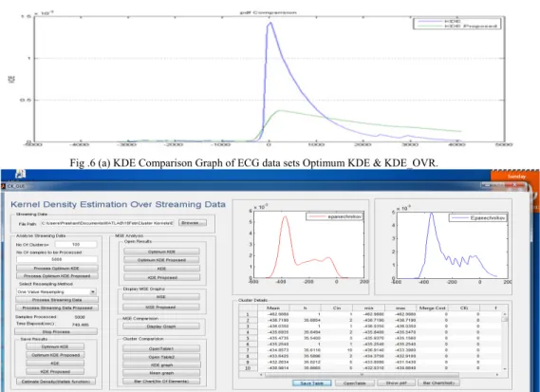Click Optimum KDE under Save Results

coord(55,346)
